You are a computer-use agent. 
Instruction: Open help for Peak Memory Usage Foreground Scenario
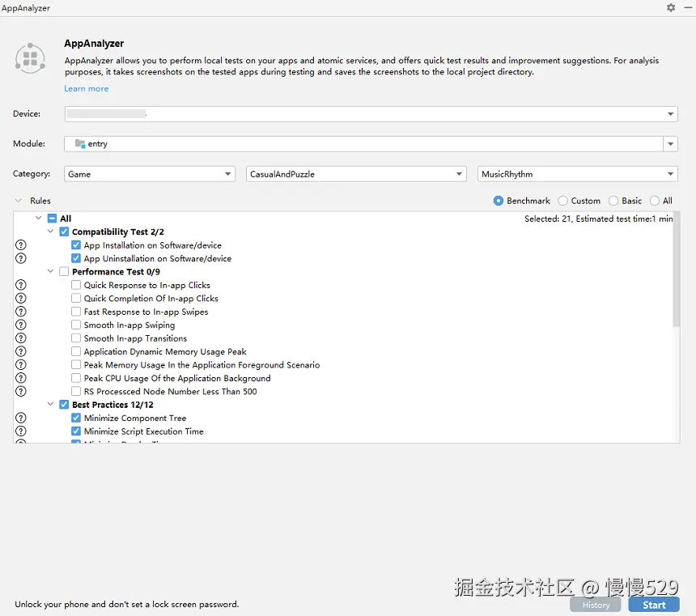pyautogui.click(x=21, y=365)
